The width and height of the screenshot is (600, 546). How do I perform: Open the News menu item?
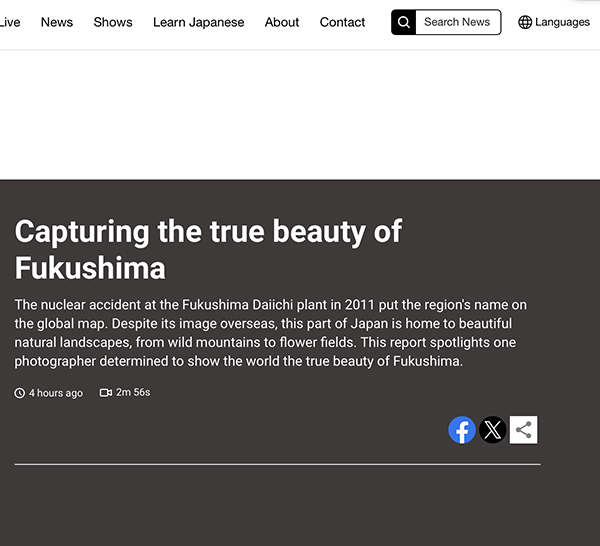pos(57,22)
